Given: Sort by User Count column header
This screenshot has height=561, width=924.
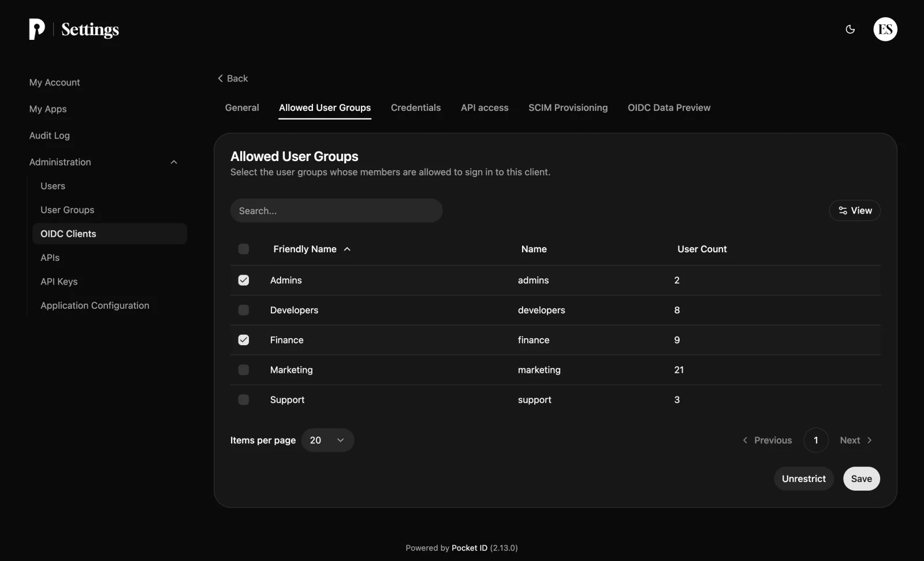Looking at the screenshot, I should point(702,249).
